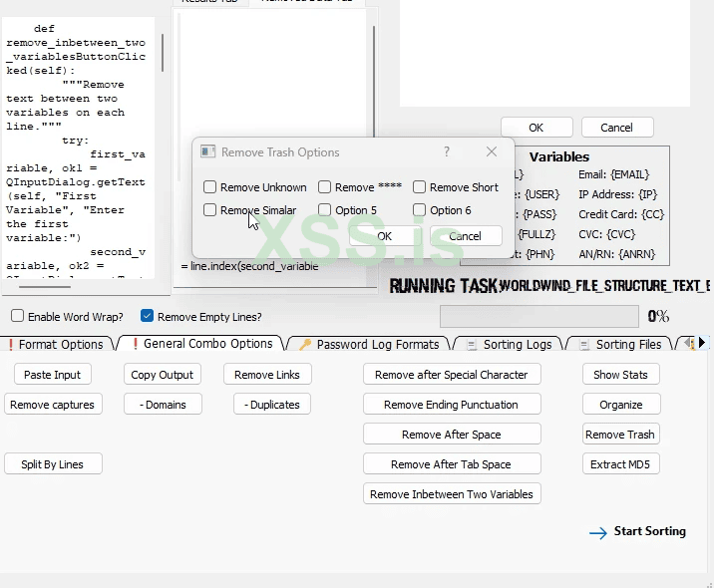Viewport: 714px width, 588px height.
Task: Click the Remove Trash Options dialog window icon
Action: click(x=208, y=152)
